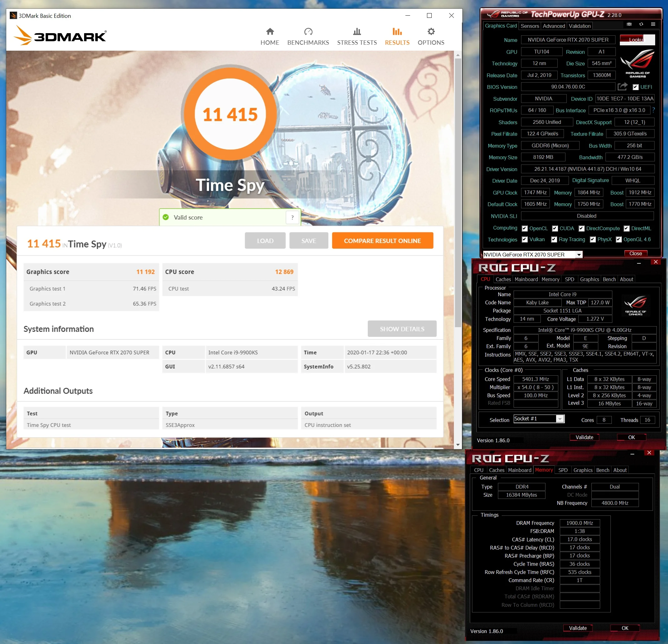Click COMPARE RESULT ONLINE button

pos(382,241)
